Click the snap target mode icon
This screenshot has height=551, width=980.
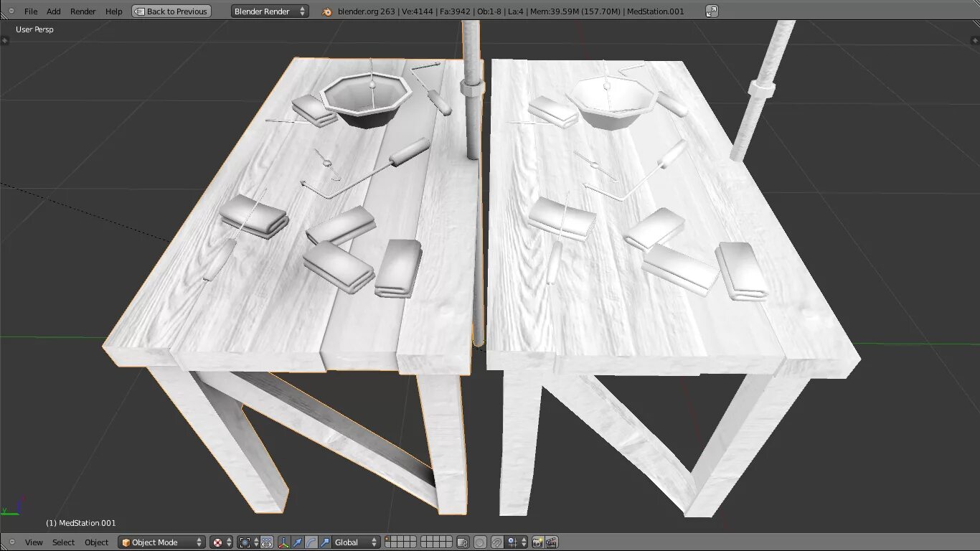[x=511, y=542]
